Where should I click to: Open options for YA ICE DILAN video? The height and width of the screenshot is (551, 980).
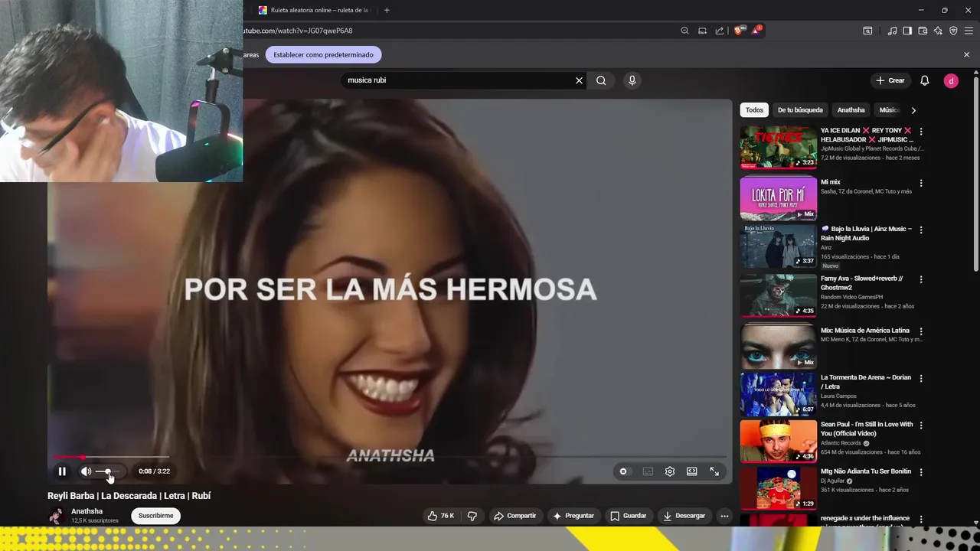pyautogui.click(x=921, y=132)
